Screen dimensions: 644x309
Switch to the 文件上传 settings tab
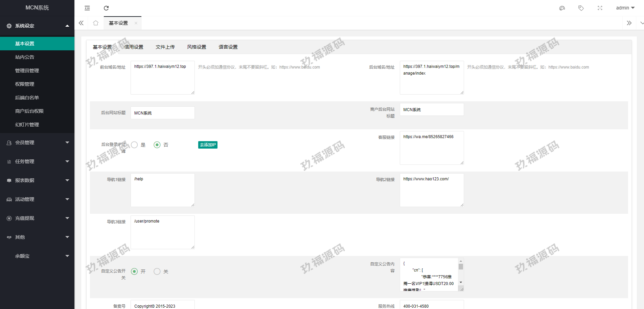point(165,47)
